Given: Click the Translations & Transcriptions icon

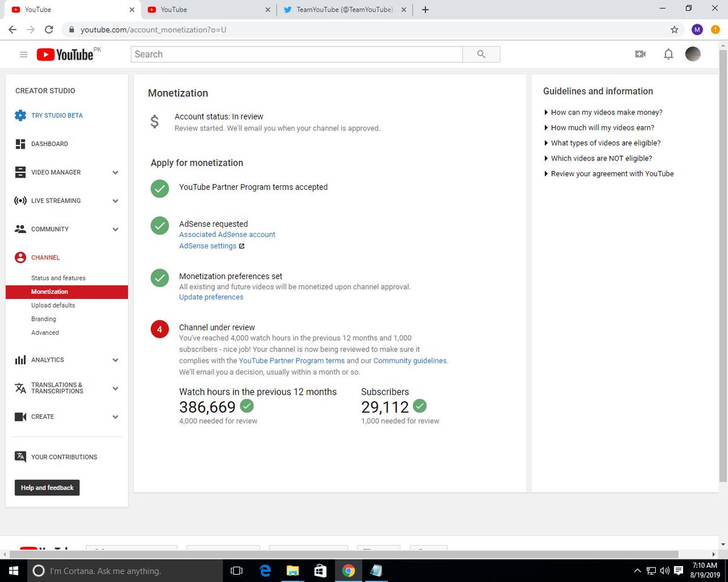Looking at the screenshot, I should click(x=20, y=388).
